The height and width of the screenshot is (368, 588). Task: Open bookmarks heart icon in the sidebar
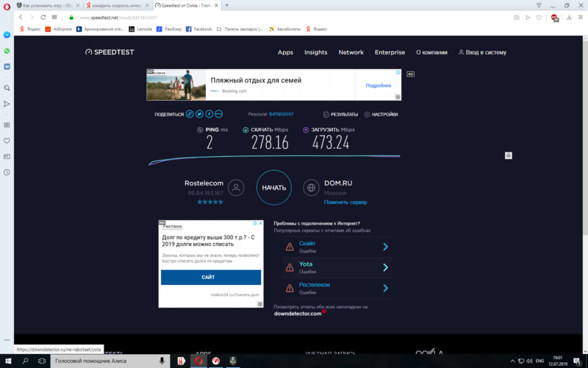(x=7, y=141)
